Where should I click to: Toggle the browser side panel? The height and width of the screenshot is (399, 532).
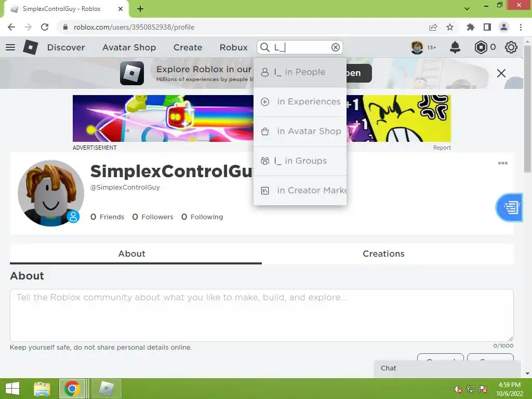(487, 27)
